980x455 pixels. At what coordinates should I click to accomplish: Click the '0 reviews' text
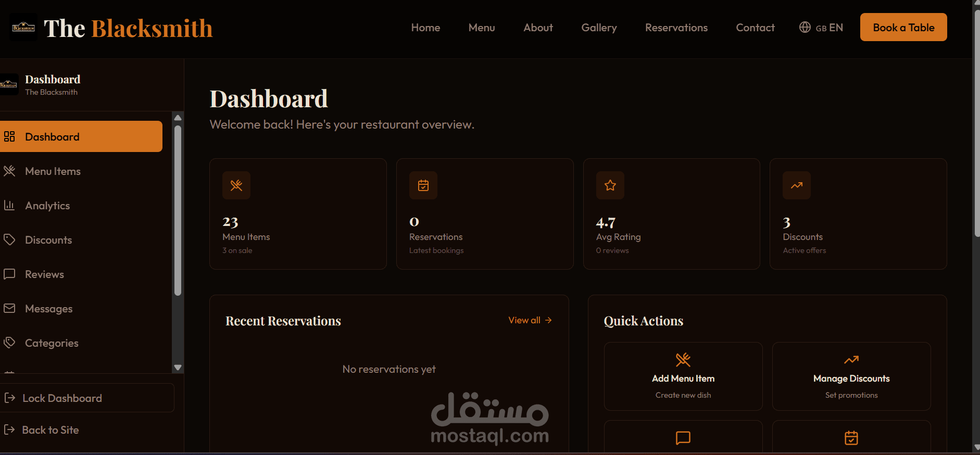click(612, 250)
